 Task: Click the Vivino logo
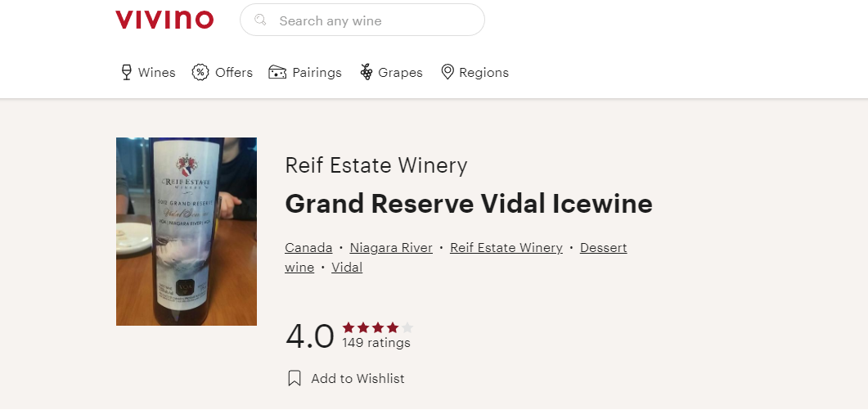164,20
